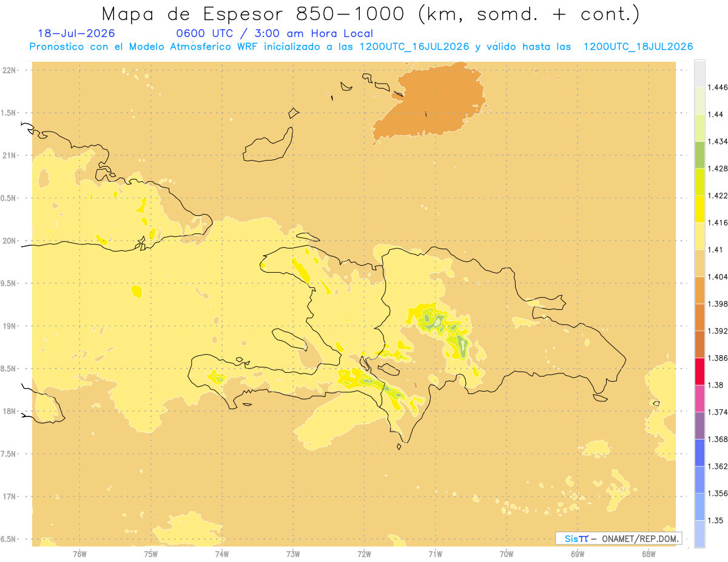The width and height of the screenshot is (728, 562).
Task: Click the "70W" longitude label
Action: (x=507, y=554)
